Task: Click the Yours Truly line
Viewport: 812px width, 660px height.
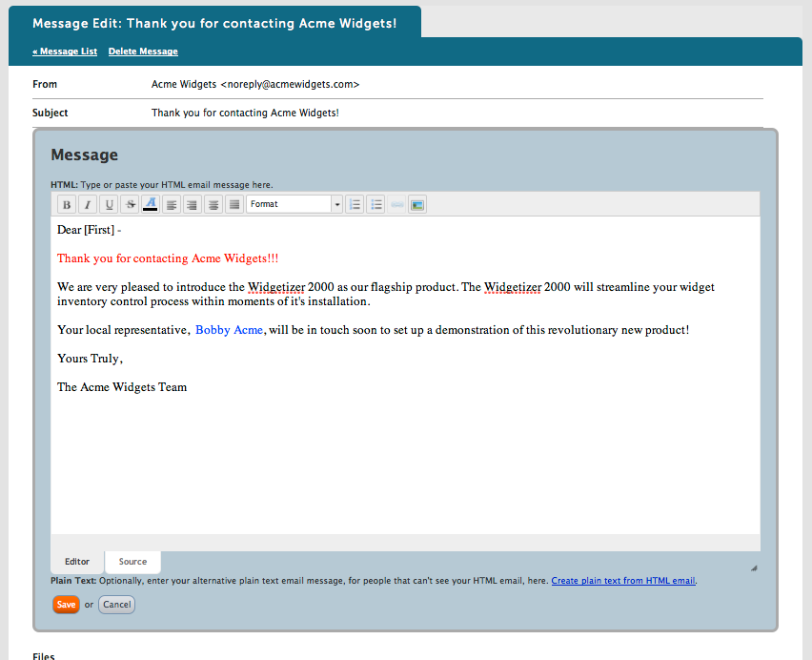Action: point(91,359)
